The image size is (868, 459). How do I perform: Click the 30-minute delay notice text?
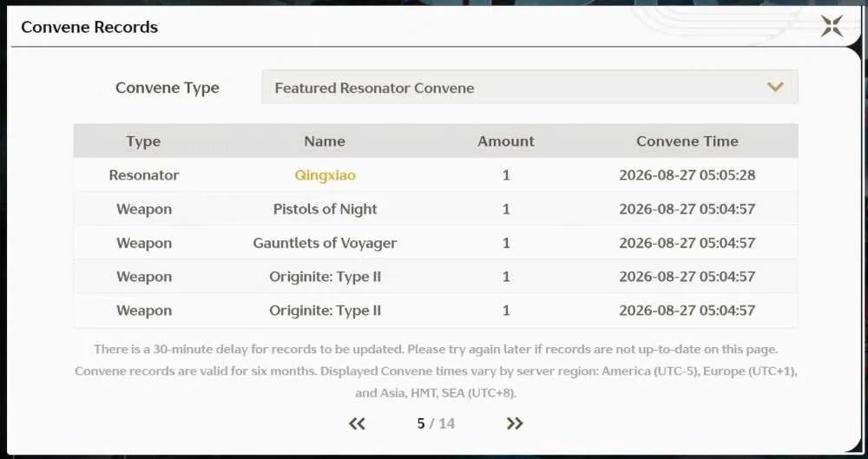pos(436,350)
